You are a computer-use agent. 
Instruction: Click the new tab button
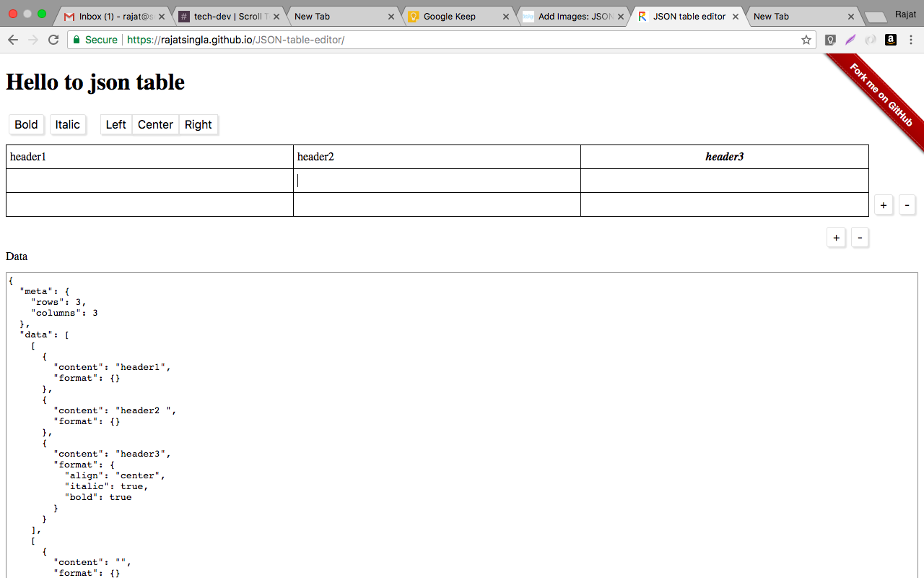(876, 17)
